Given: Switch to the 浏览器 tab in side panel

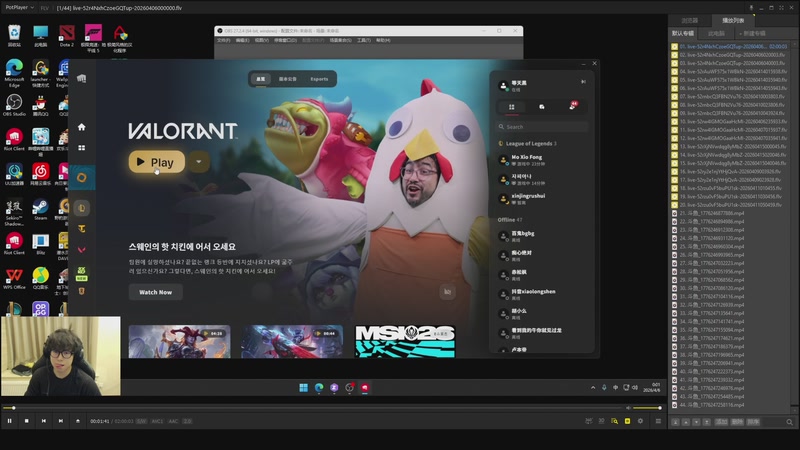Looking at the screenshot, I should pos(689,20).
